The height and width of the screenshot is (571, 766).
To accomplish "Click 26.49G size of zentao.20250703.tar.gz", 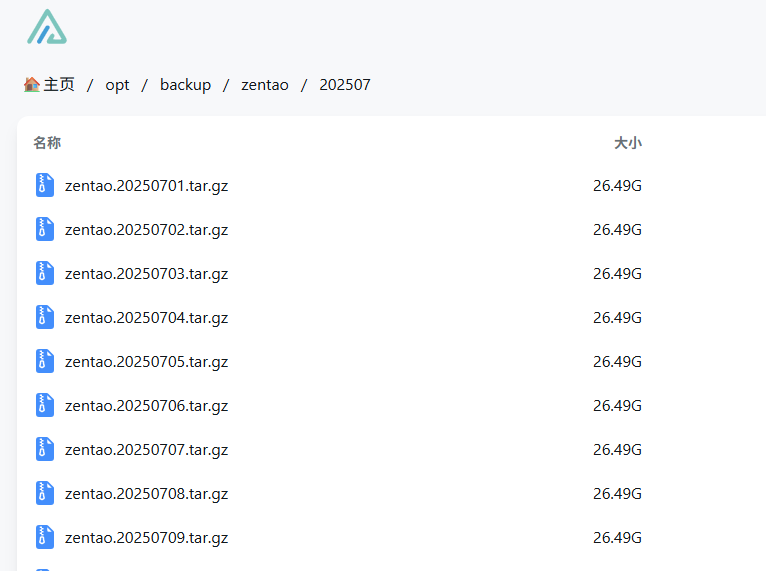I will pyautogui.click(x=617, y=274).
